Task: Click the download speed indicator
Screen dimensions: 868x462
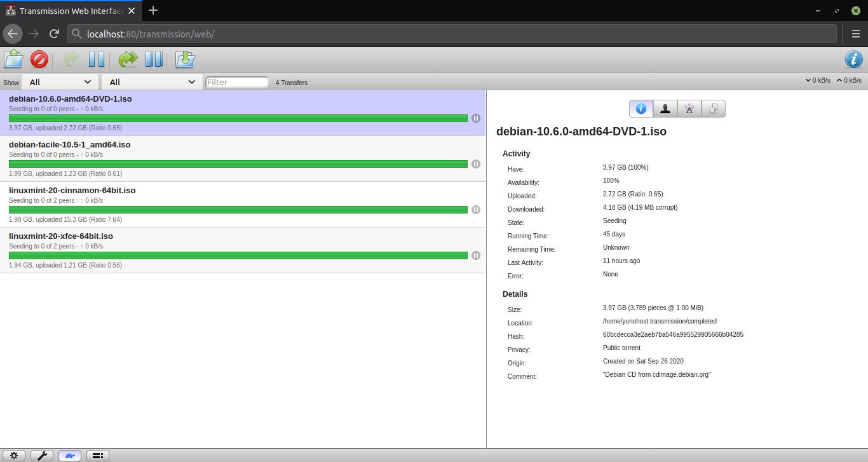Action: click(x=818, y=81)
